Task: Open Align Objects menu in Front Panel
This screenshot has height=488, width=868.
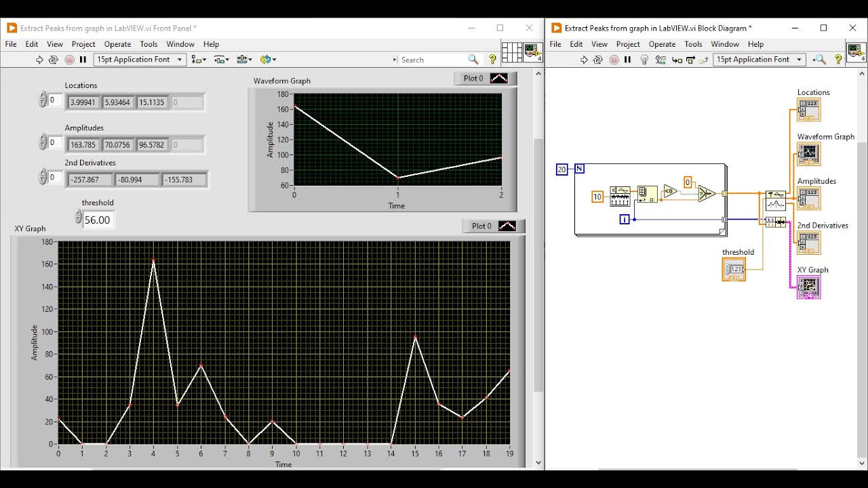Action: pos(199,60)
